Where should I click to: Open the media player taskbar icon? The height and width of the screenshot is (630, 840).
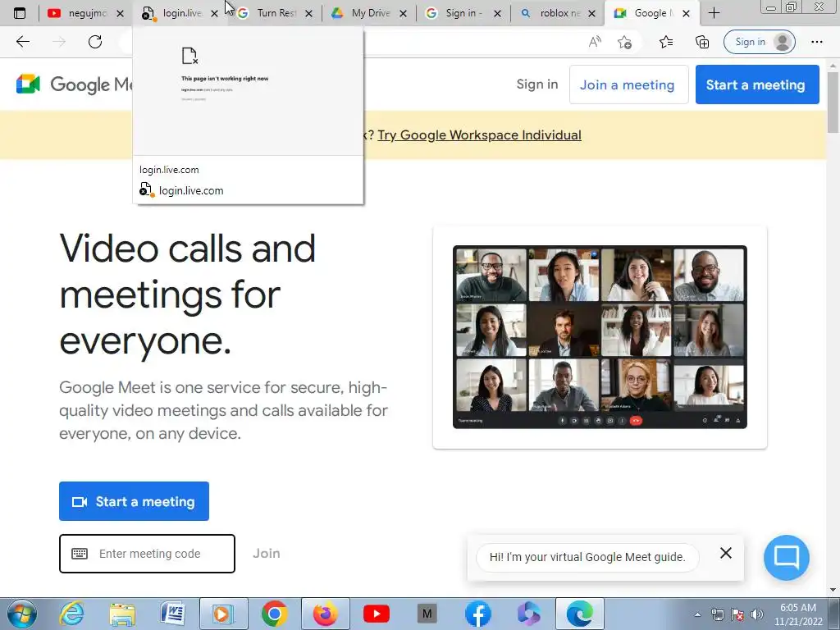click(x=223, y=614)
